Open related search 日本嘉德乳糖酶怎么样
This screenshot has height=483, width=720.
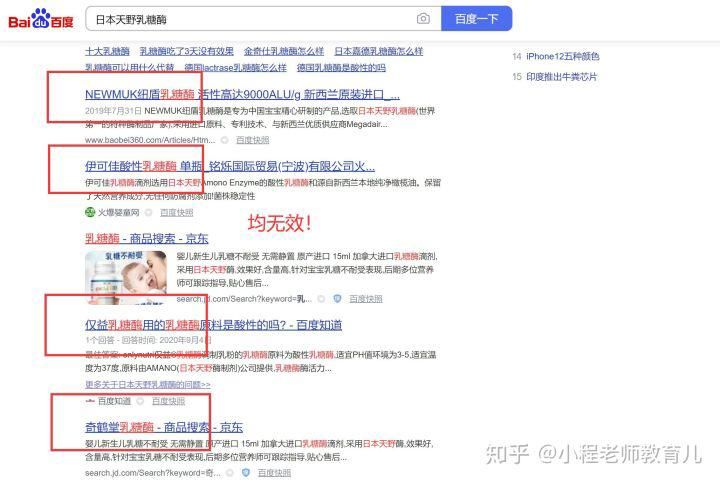378,51
